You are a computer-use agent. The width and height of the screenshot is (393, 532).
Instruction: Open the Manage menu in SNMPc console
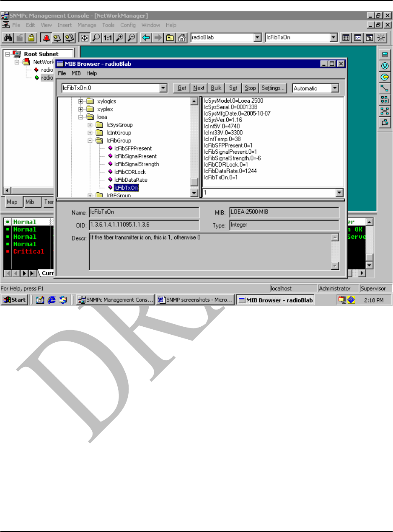coord(87,25)
